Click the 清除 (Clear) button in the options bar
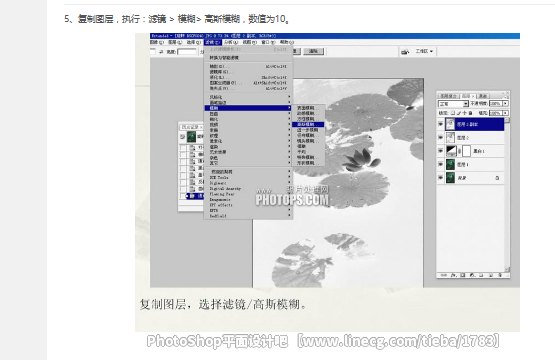555x360 pixels. [x=314, y=51]
